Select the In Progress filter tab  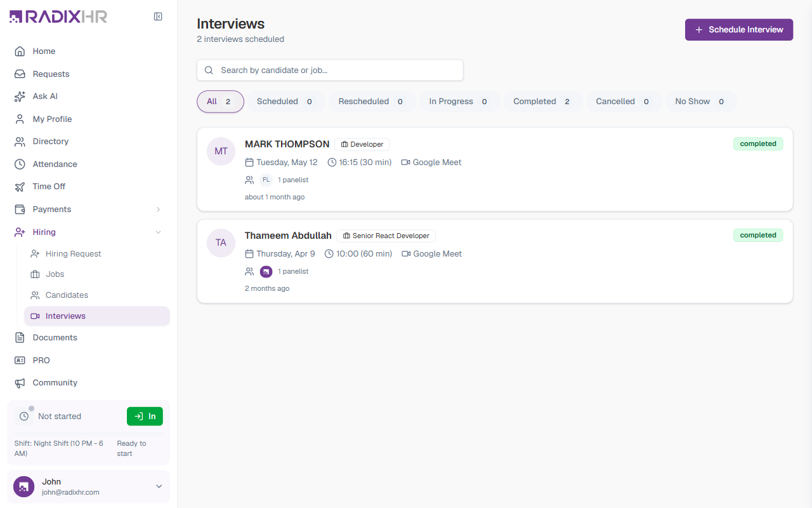click(x=459, y=102)
